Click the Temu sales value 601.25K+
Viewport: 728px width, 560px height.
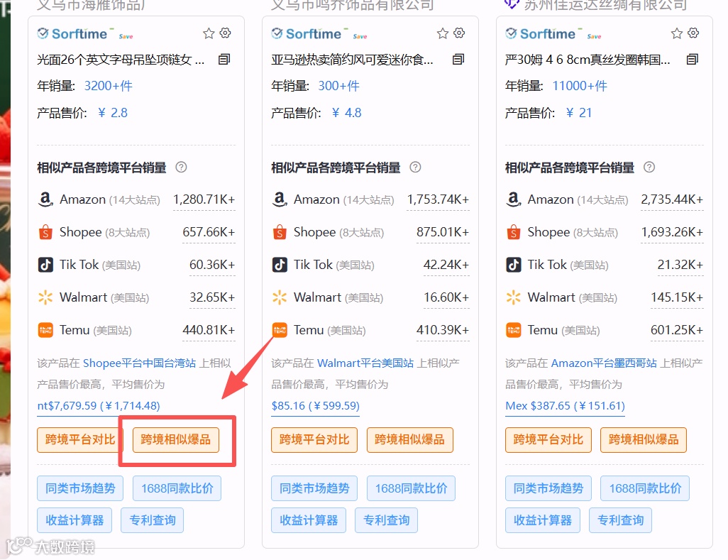[x=677, y=330]
